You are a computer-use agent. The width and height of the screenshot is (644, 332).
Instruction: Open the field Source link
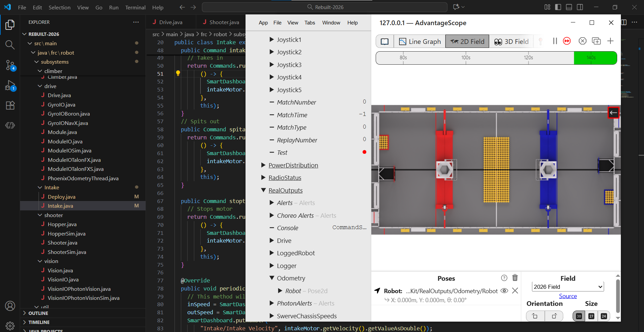point(568,296)
